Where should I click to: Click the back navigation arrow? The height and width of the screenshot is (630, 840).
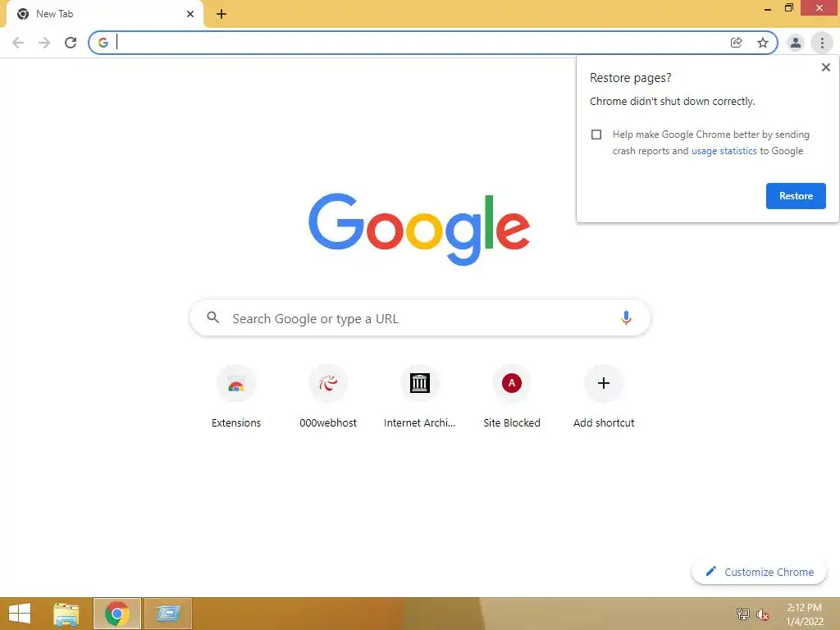[x=18, y=43]
